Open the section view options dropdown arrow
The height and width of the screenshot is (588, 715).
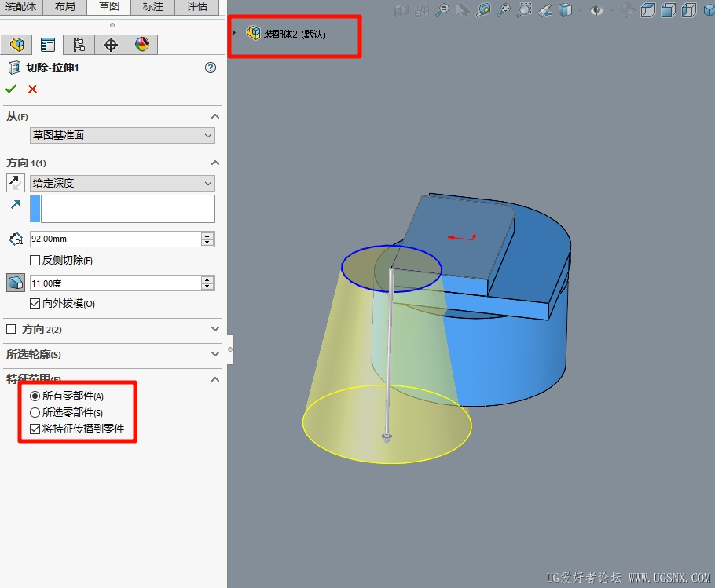click(x=580, y=10)
